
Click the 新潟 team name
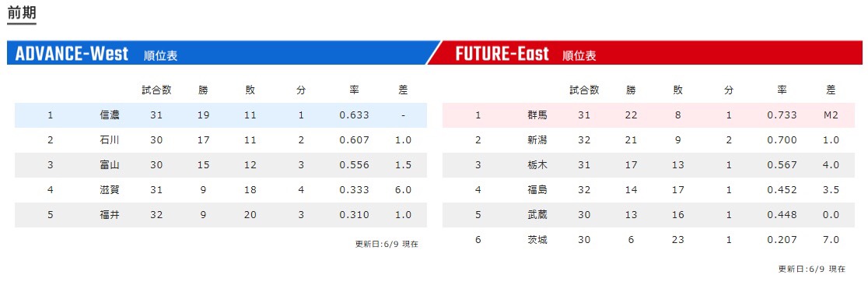tap(537, 140)
